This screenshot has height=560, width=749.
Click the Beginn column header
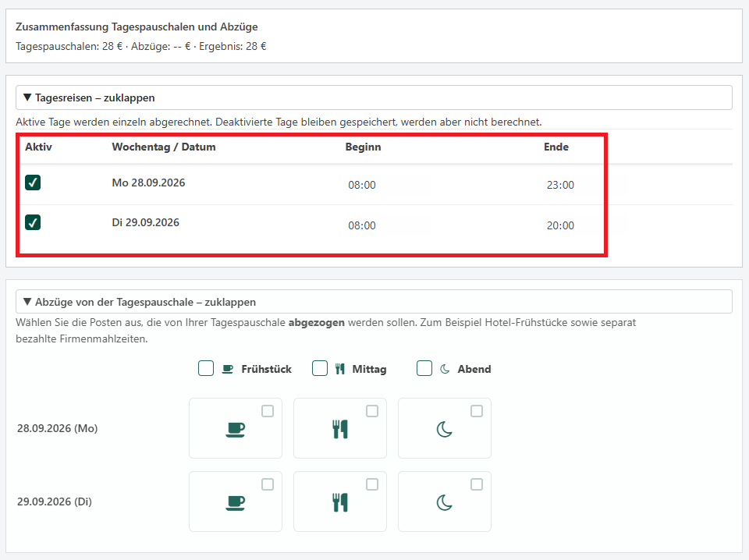tap(363, 147)
